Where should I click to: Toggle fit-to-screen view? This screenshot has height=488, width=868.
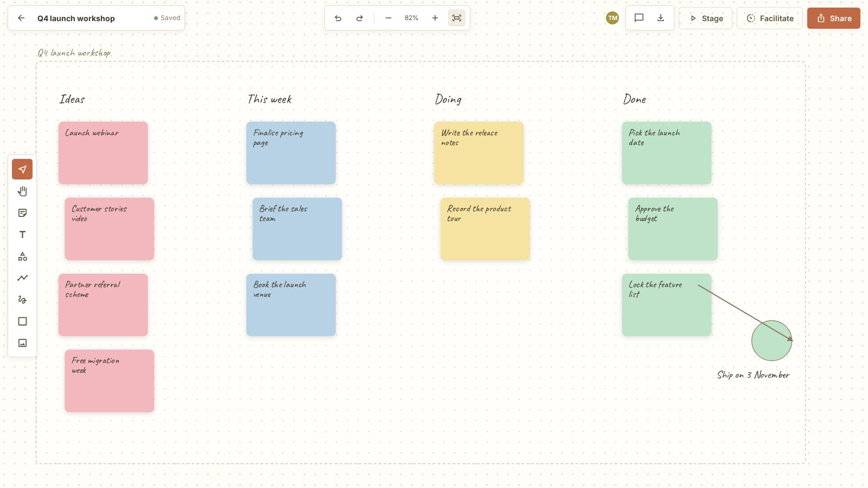click(x=457, y=18)
